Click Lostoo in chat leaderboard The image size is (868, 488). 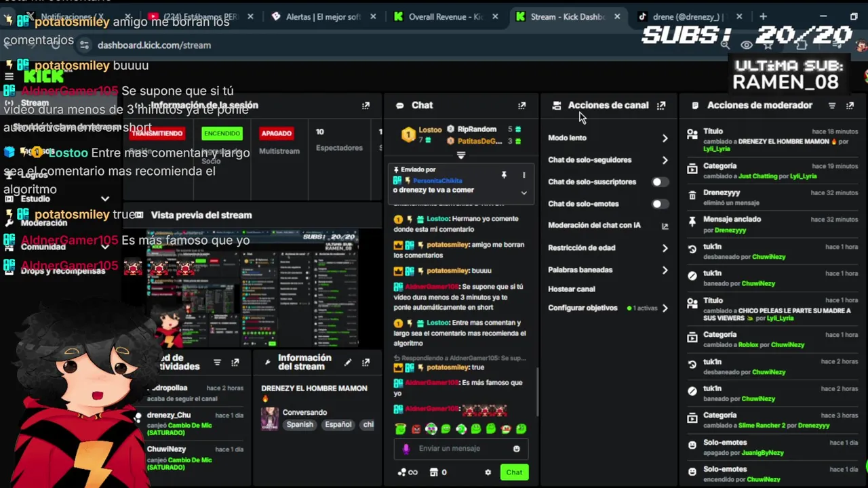coord(430,129)
